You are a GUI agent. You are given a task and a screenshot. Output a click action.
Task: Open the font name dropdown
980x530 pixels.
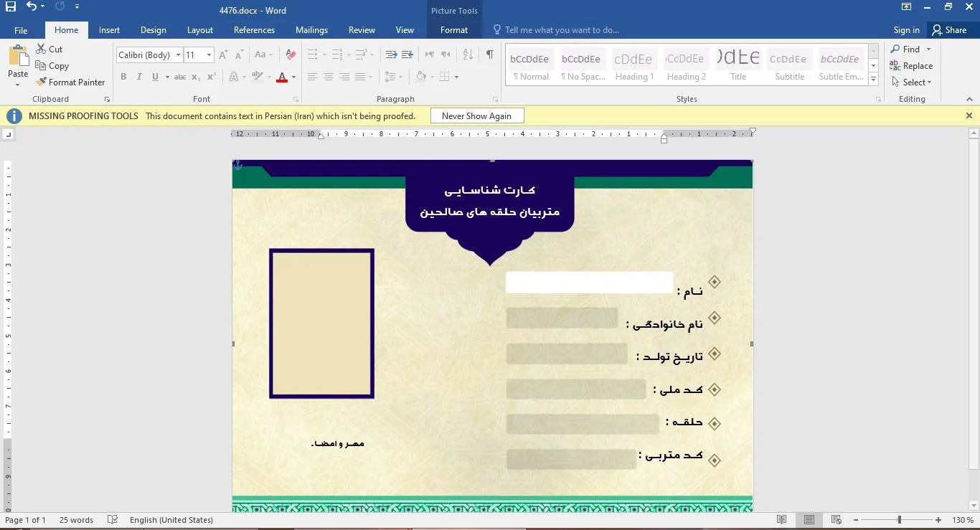[x=178, y=55]
